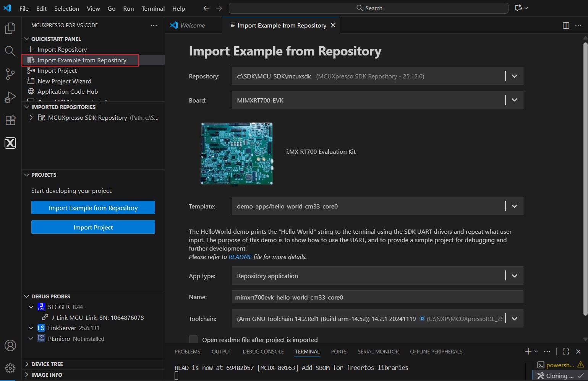Expand MCUXpresso SDK Repository tree node
Viewport: 588px width, 381px height.
[31, 118]
